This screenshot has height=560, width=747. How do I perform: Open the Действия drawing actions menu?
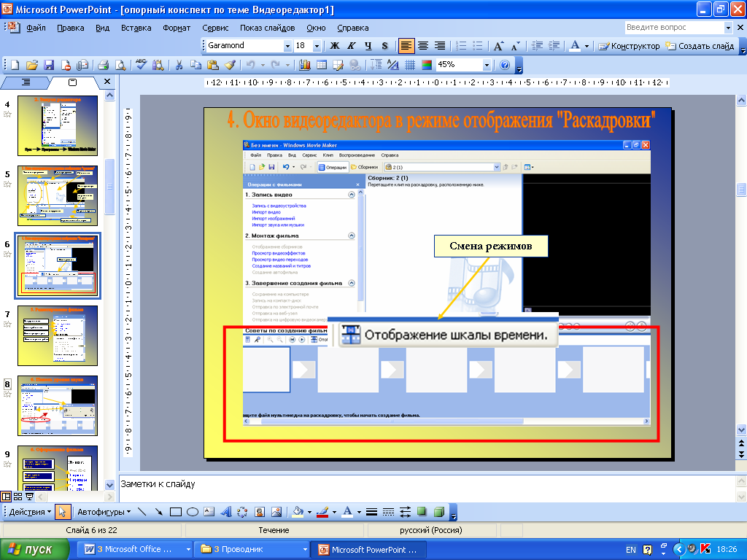click(30, 512)
